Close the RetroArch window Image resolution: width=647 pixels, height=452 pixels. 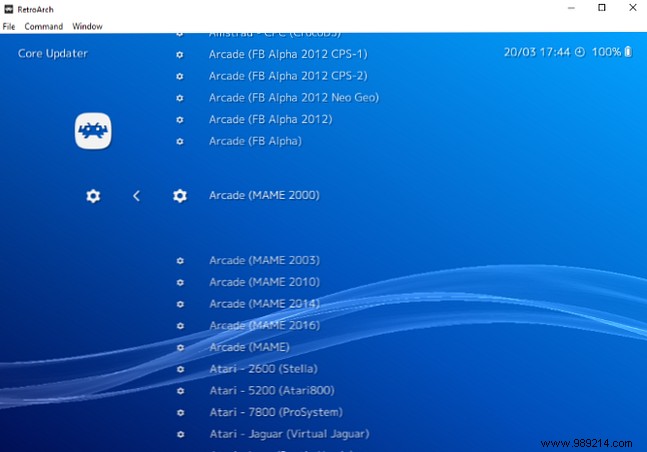633,8
